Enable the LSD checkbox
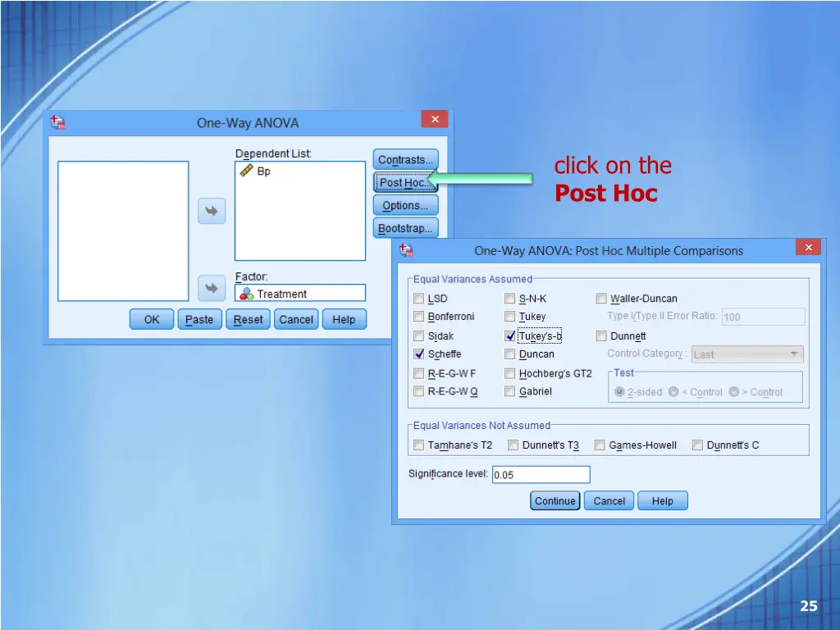Screen dimensions: 840x630 click(x=419, y=299)
